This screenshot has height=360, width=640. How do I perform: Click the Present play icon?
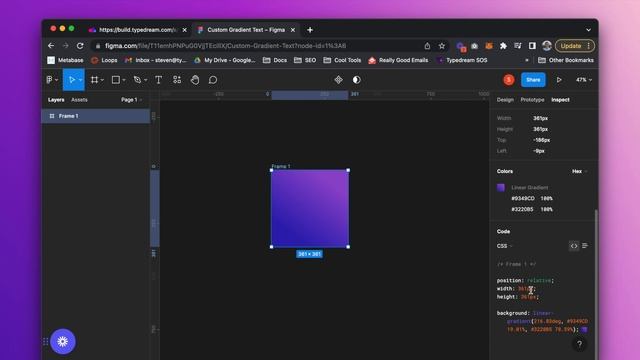[x=559, y=80]
